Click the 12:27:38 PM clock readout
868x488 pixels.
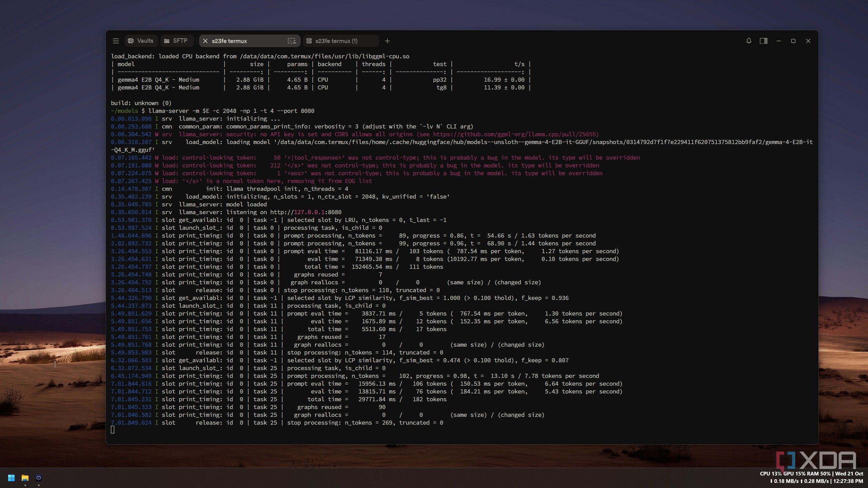[848, 481]
